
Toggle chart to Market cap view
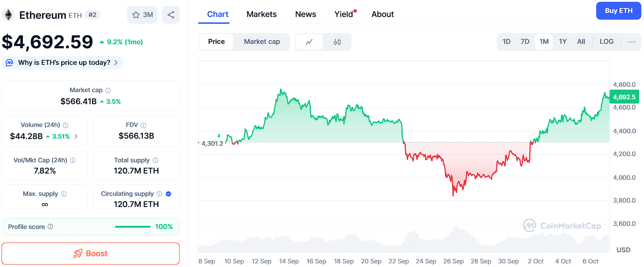coord(262,42)
